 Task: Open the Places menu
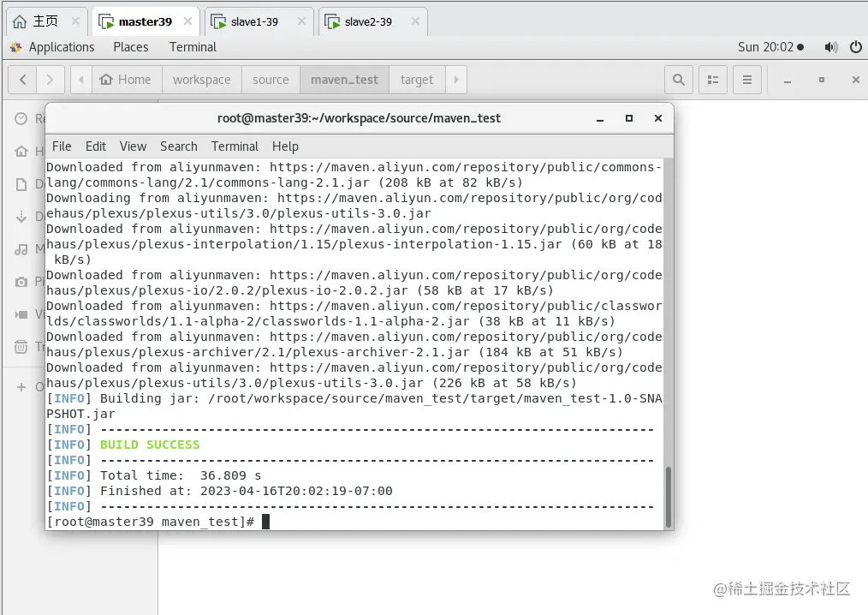[x=131, y=47]
